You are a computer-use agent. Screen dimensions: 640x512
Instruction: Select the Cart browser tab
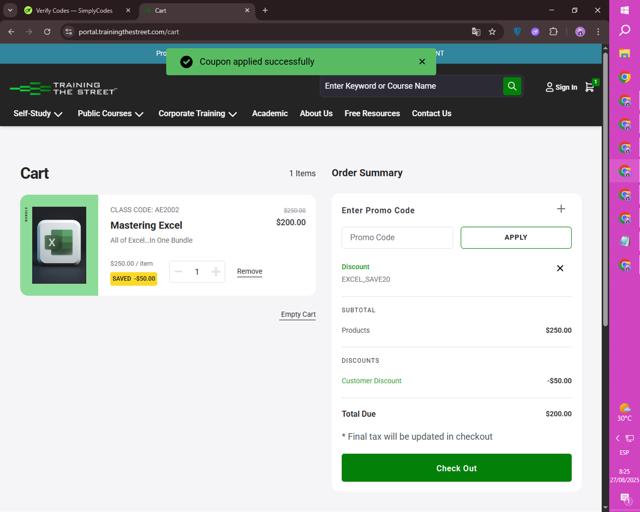pyautogui.click(x=196, y=11)
